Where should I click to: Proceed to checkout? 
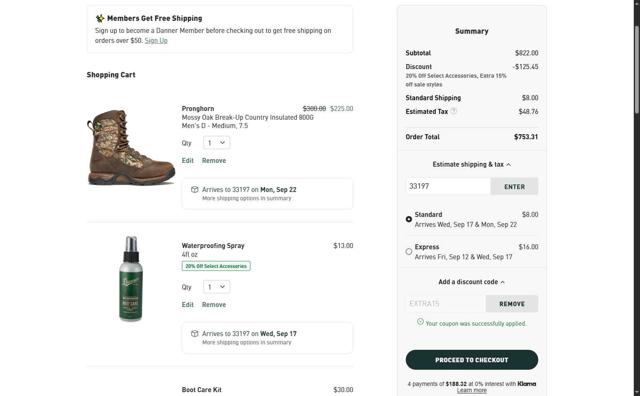471,360
